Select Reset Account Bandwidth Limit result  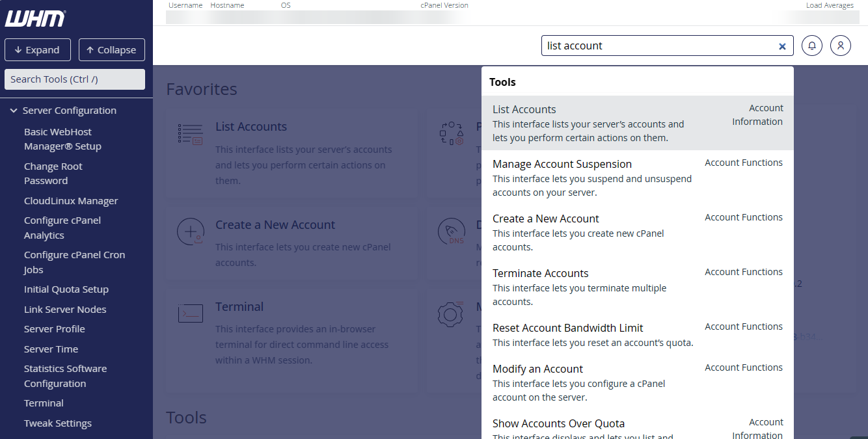coord(638,334)
